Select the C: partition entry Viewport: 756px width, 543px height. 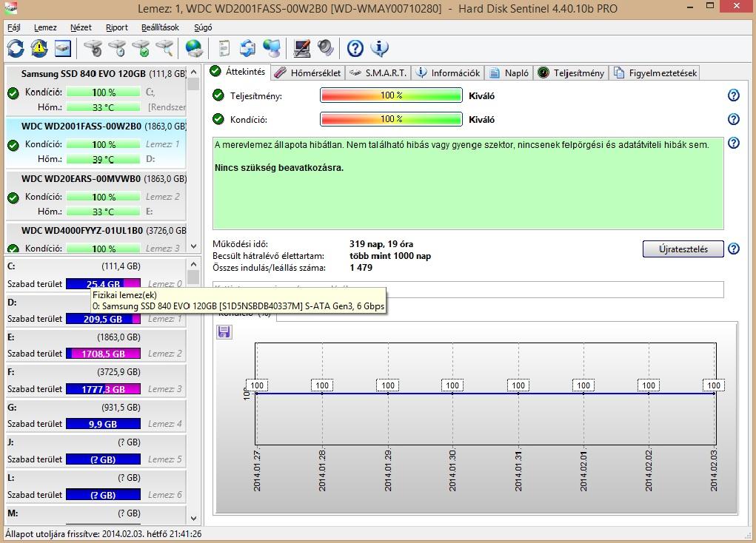pyautogui.click(x=96, y=274)
